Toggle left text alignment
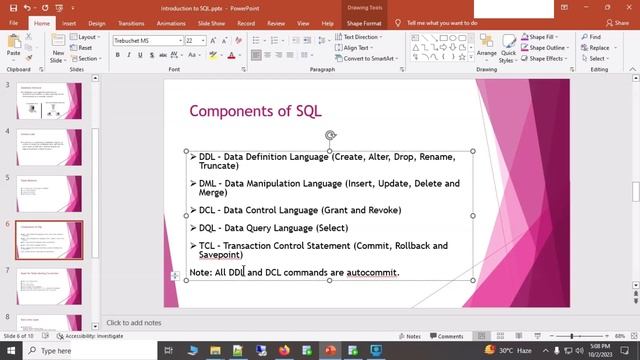 pos(256,55)
